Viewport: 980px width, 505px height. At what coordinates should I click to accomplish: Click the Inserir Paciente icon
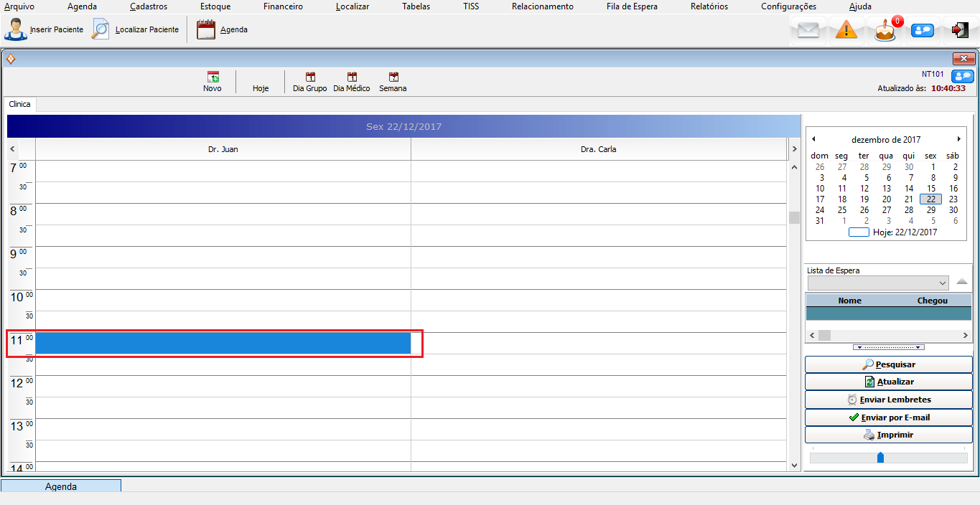pos(16,29)
